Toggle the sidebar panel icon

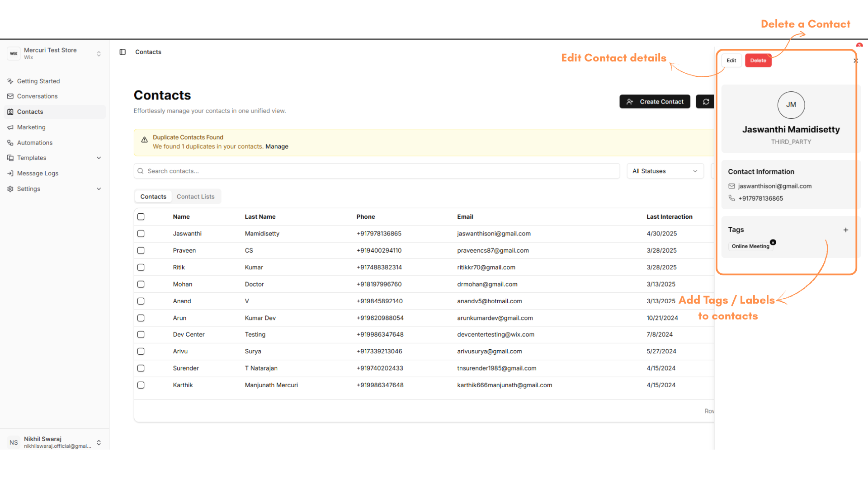123,52
